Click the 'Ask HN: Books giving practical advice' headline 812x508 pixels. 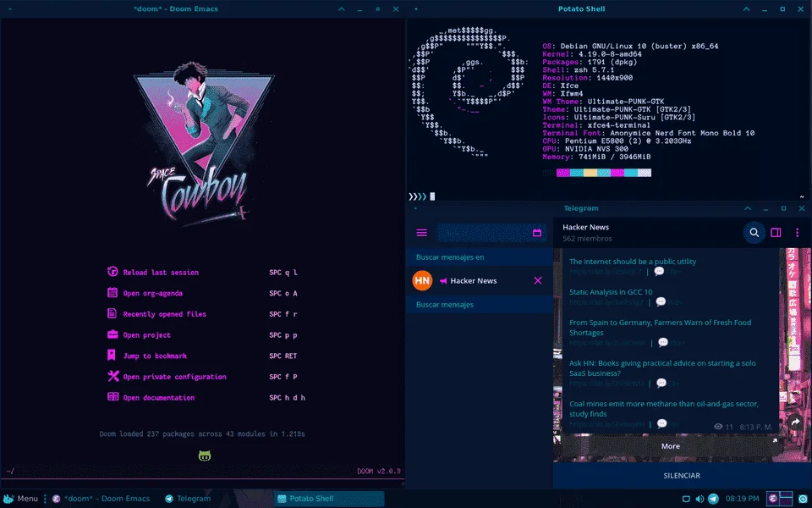[x=662, y=368]
